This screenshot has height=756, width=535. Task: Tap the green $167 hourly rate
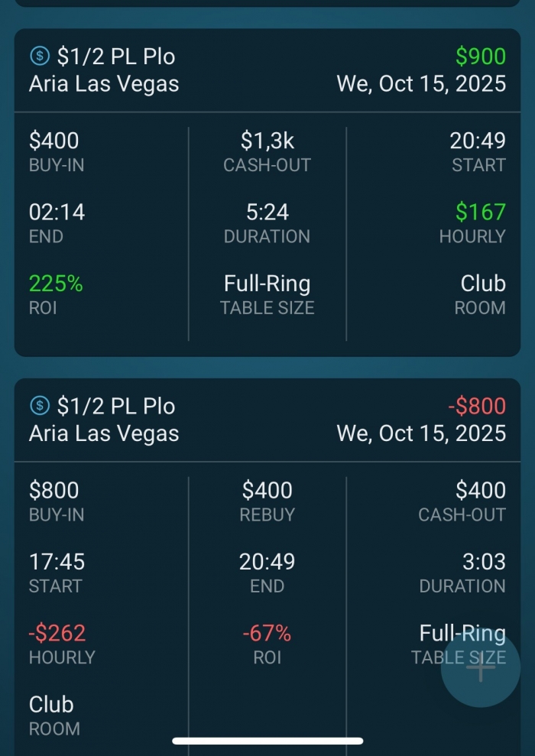(x=480, y=212)
